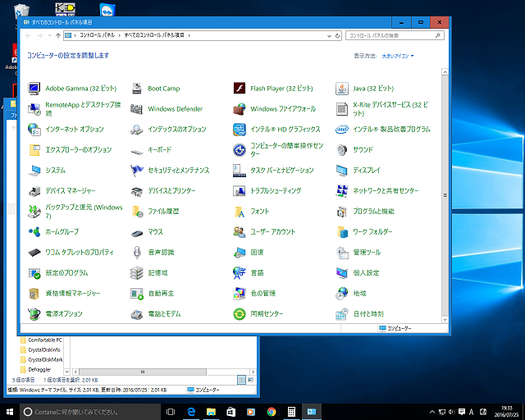This screenshot has height=420, width=525.
Task: Open the マウス icon
Action: tap(137, 232)
